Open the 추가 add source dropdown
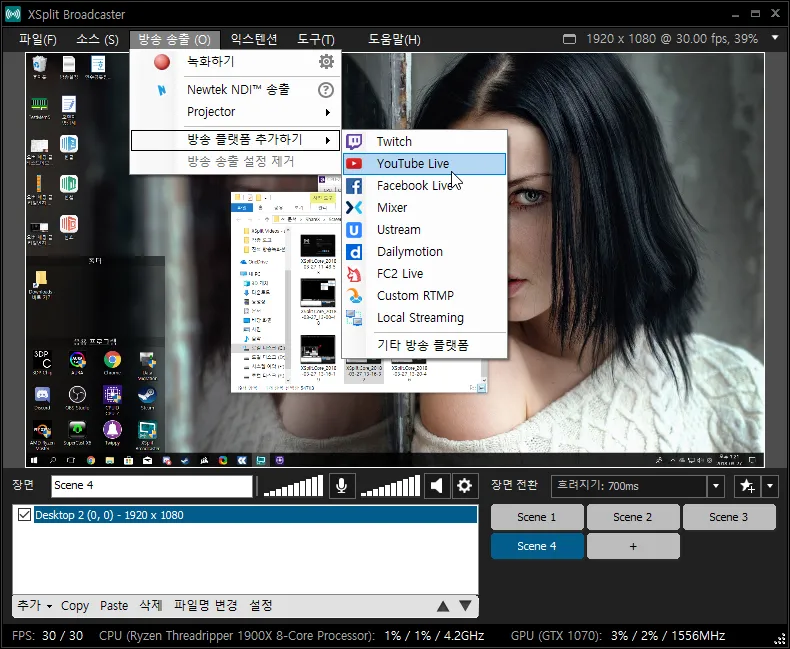 tap(35, 605)
